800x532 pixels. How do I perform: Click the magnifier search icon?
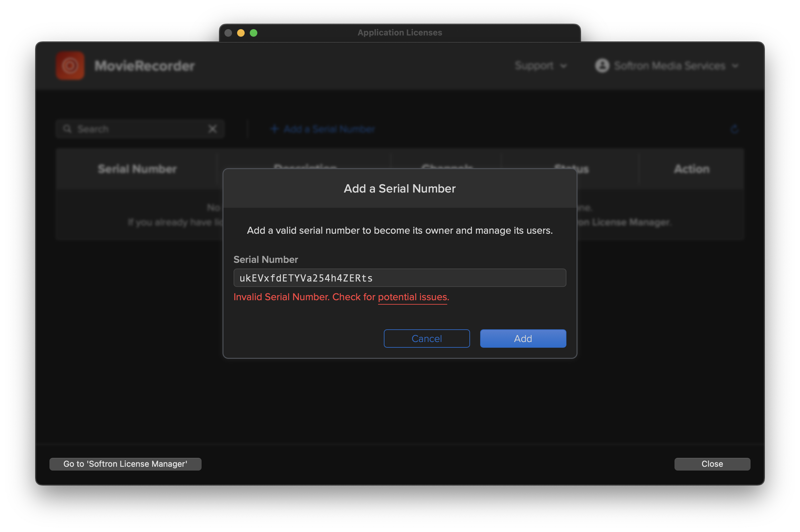pyautogui.click(x=67, y=129)
